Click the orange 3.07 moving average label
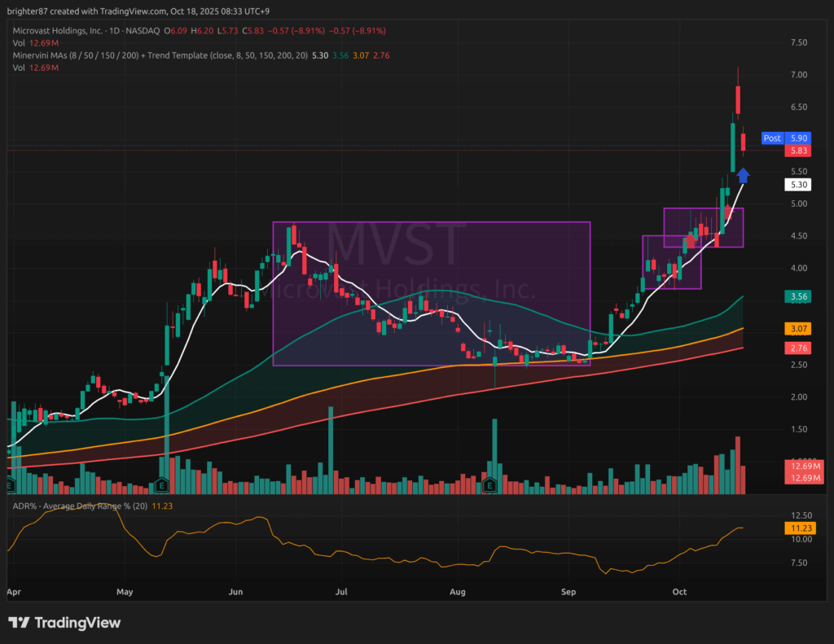Image resolution: width=834 pixels, height=644 pixels. pos(798,329)
